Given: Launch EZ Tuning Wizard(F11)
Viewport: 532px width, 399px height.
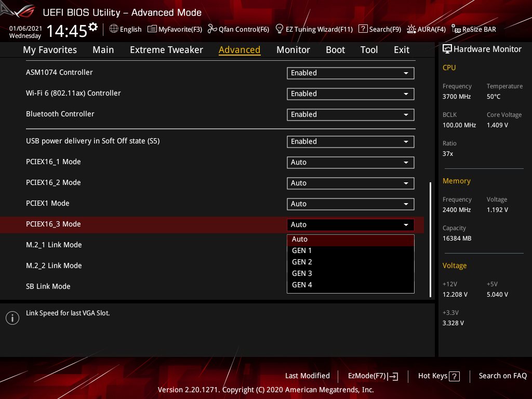Looking at the screenshot, I should click(314, 29).
